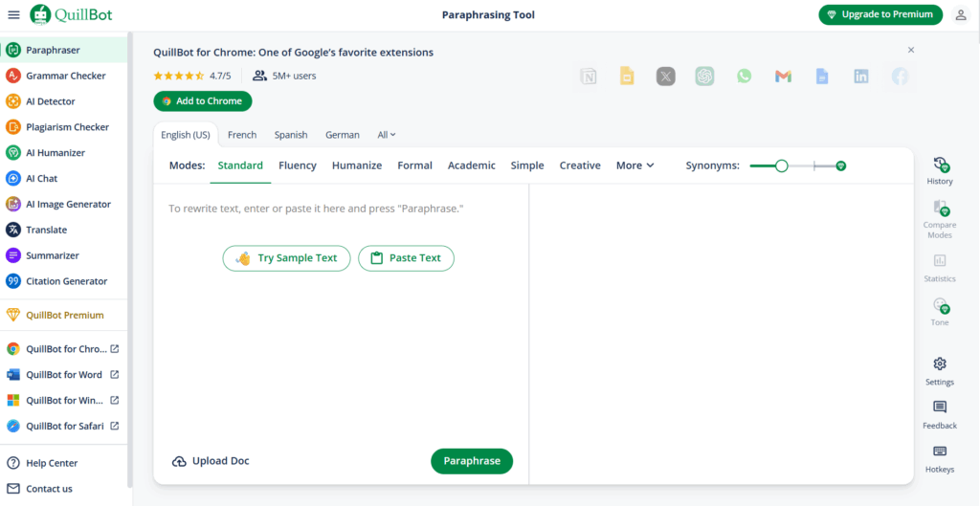980x506 pixels.
Task: Click premium end of Synonyms slider
Action: tap(841, 165)
